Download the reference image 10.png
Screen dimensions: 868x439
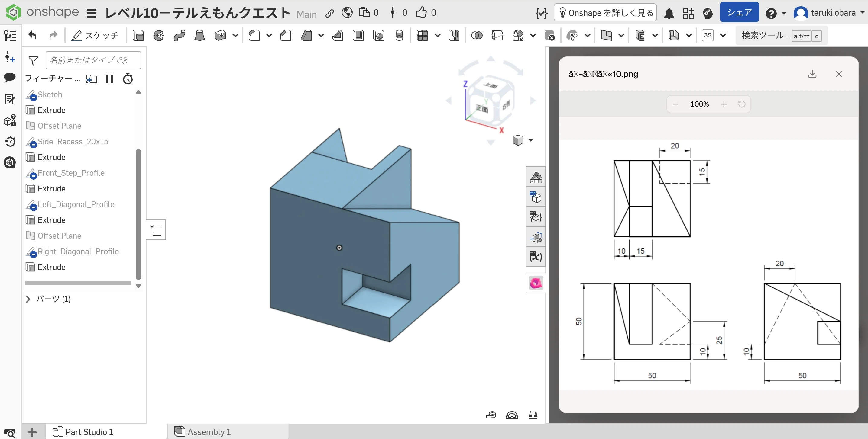coord(812,74)
